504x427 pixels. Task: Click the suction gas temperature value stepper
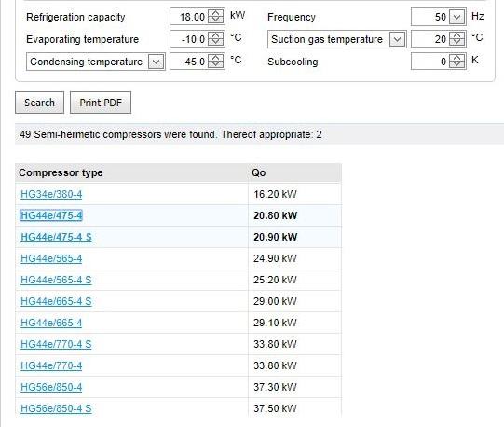click(x=456, y=38)
